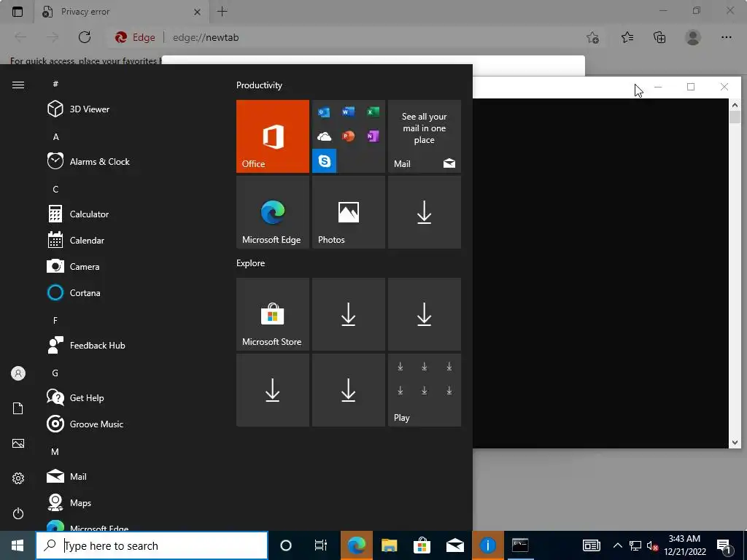747x560 pixels.
Task: Focus the taskbar search box
Action: click(152, 545)
